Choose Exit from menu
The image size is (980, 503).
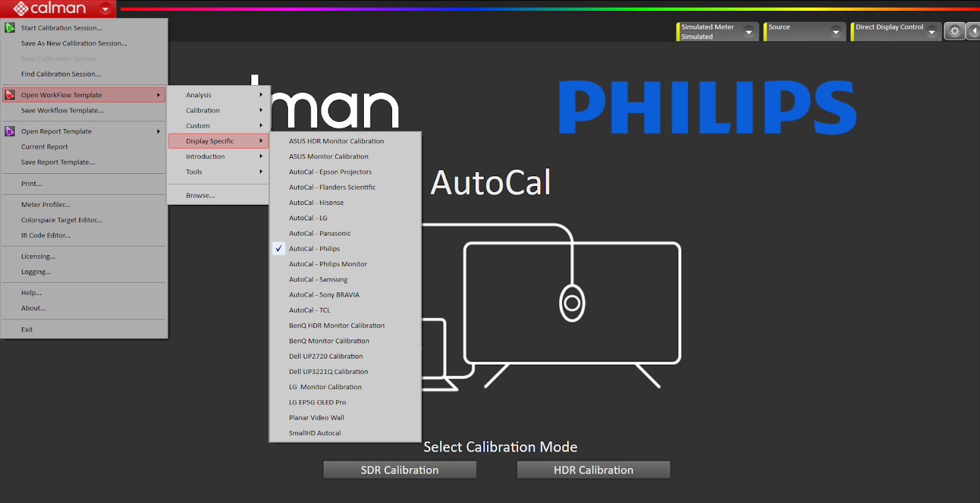pos(84,329)
